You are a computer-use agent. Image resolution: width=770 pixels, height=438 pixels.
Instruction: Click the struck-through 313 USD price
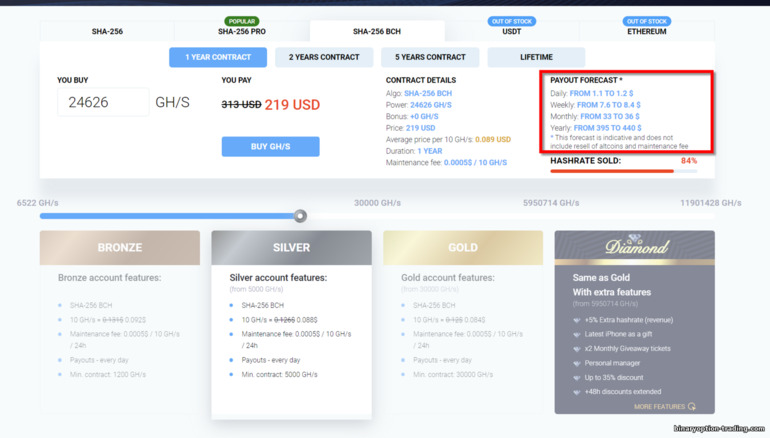pos(241,105)
